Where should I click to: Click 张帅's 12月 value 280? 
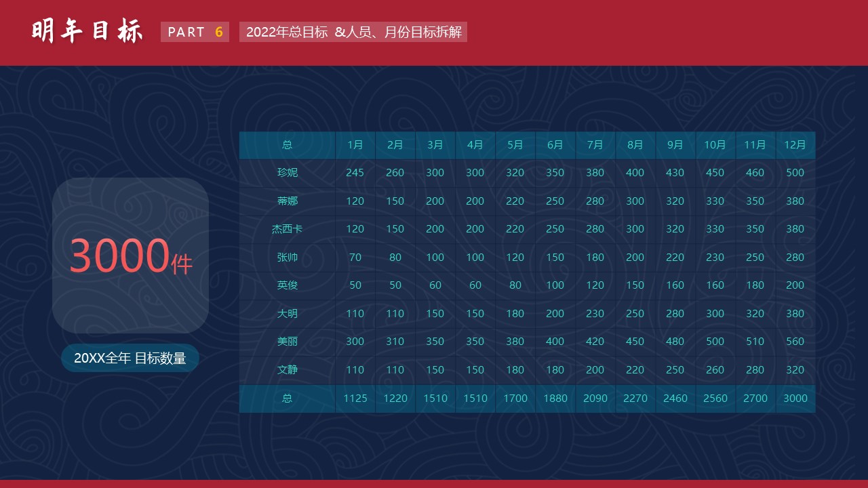795,257
